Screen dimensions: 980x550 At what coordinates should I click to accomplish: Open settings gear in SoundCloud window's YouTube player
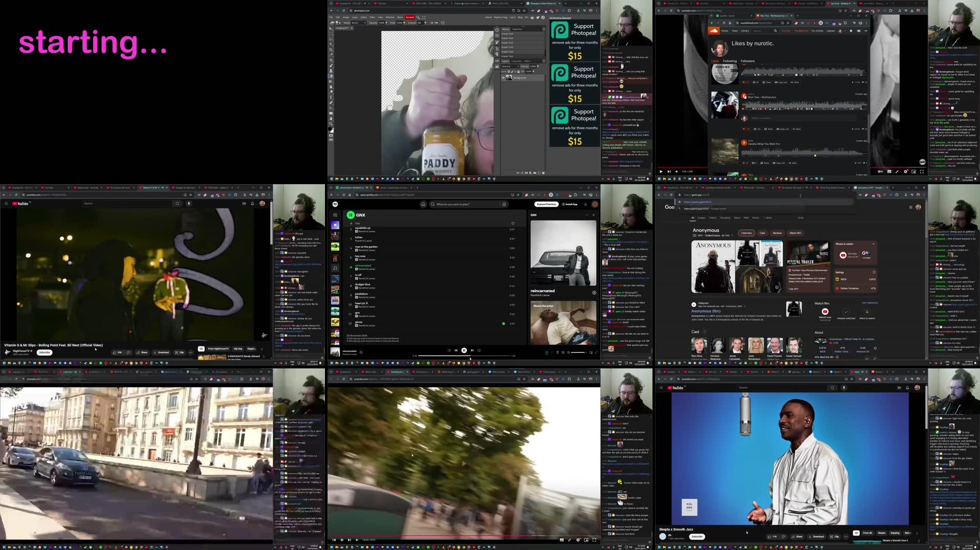click(905, 171)
